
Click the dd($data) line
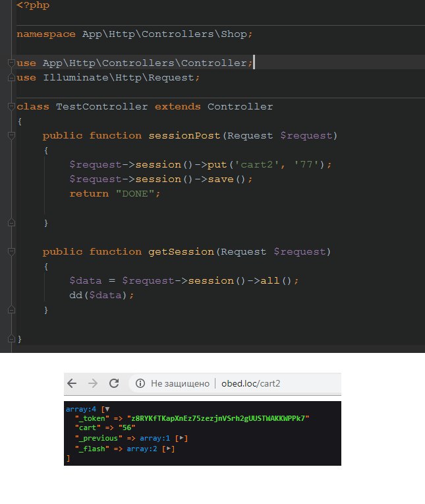[x=101, y=295]
